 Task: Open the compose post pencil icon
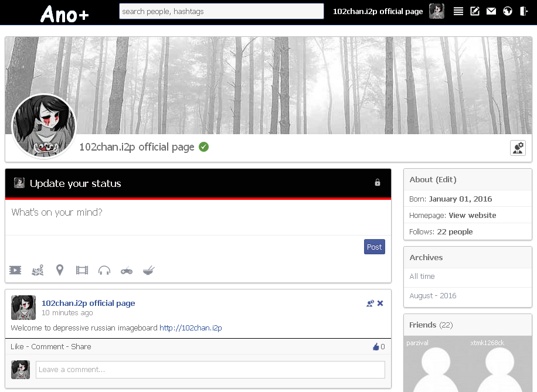click(475, 11)
